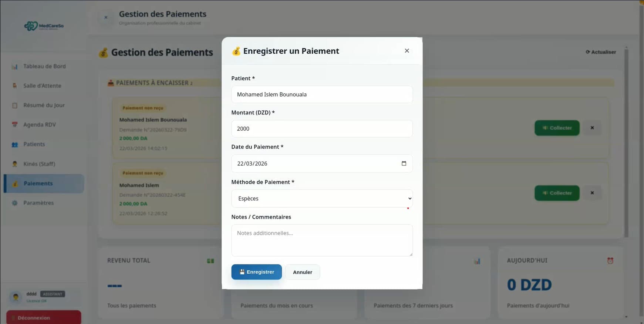Click the Notes / Commentaires textarea
Screen dimensions: 644x324
pyautogui.click(x=322, y=240)
